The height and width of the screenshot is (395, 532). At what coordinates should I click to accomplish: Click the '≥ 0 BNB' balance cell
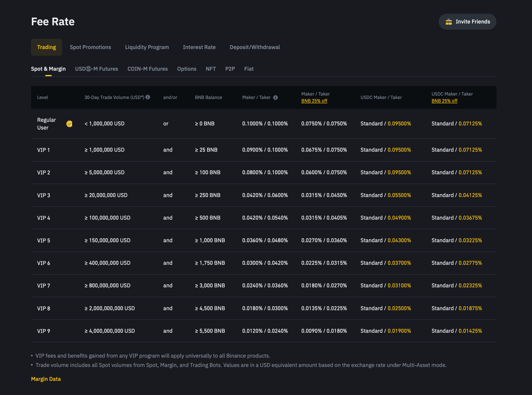click(x=205, y=124)
